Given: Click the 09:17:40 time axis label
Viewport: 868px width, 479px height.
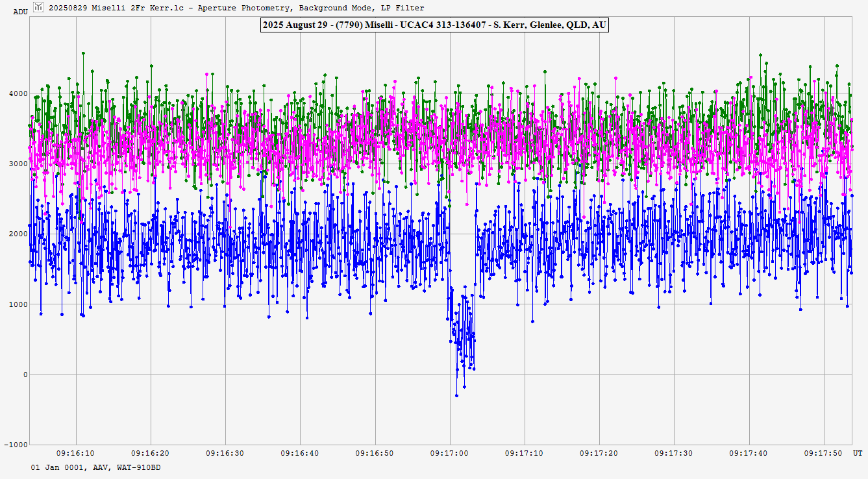Looking at the screenshot, I should pos(749,453).
